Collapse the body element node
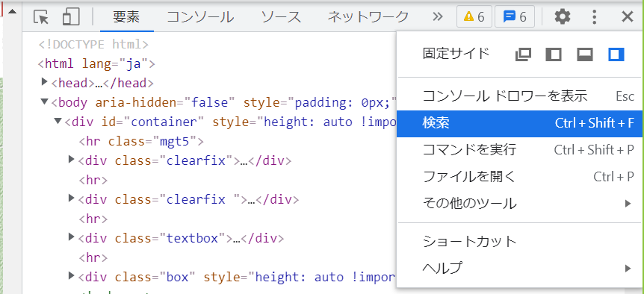 (x=45, y=101)
